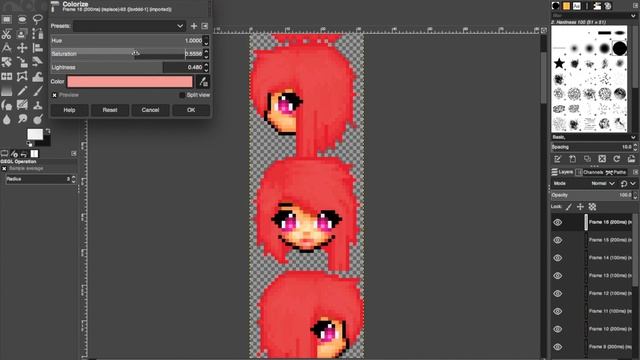640x360 pixels.
Task: Duplicate the selected brush
Action: point(587,159)
